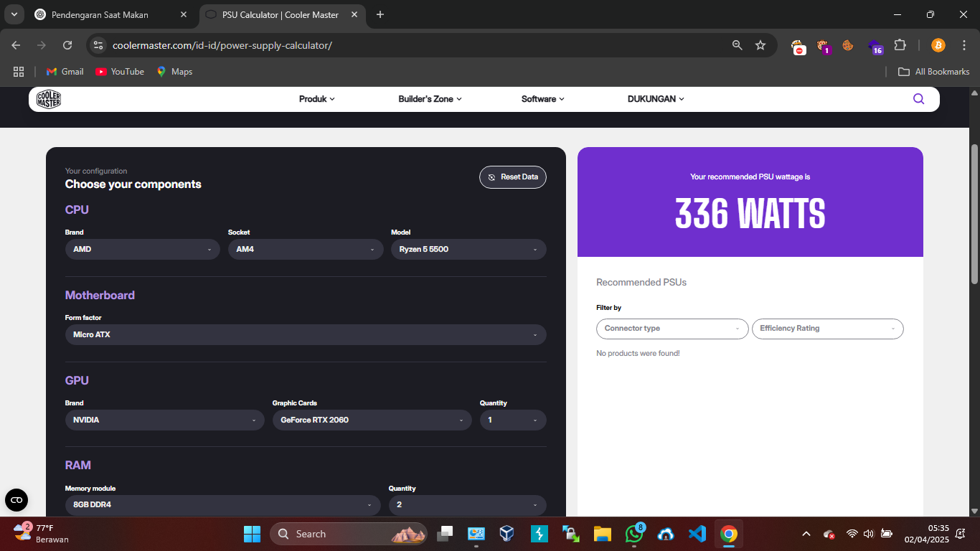
Task: Open the GPU Brand dropdown showing NVIDIA
Action: coord(165,420)
